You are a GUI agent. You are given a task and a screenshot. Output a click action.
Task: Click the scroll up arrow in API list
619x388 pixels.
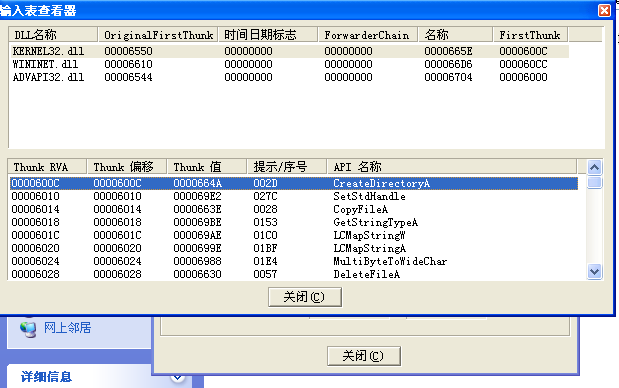pos(595,167)
